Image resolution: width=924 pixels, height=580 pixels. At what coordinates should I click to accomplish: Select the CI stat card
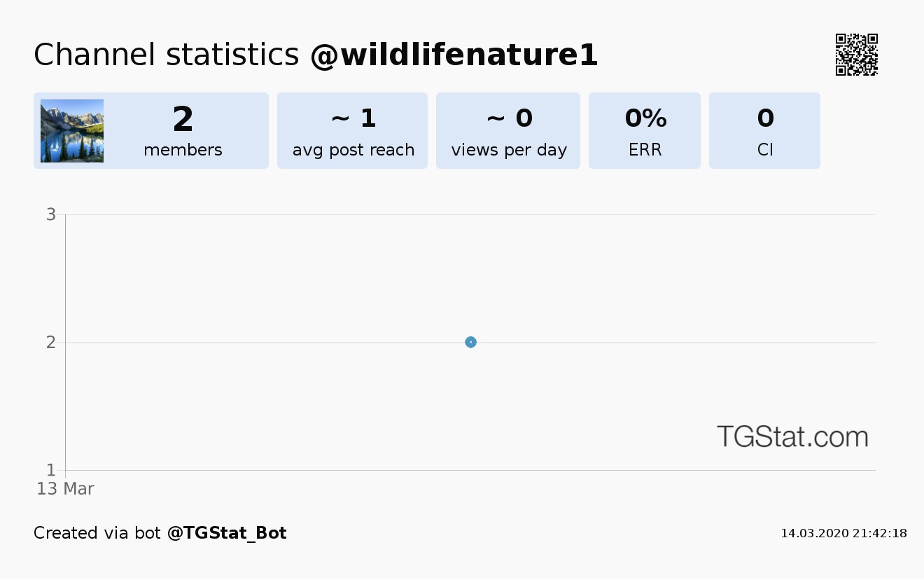[x=764, y=131]
